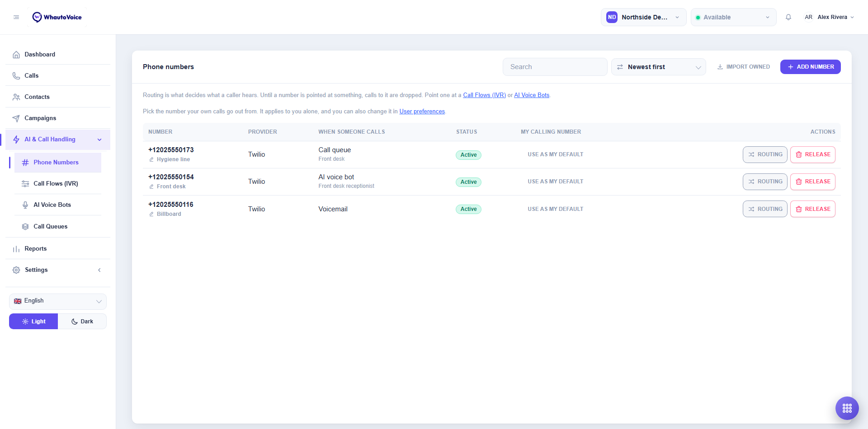Image resolution: width=868 pixels, height=429 pixels.
Task: Switch theme to Light mode
Action: click(x=33, y=322)
